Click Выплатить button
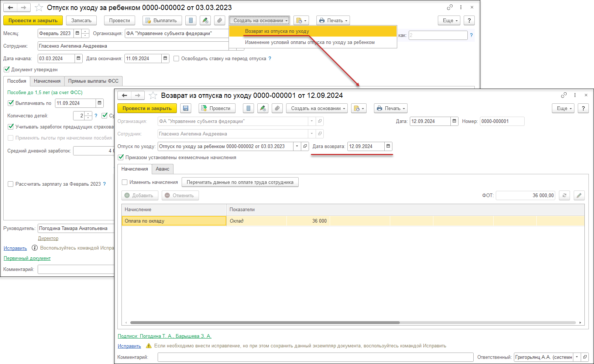Viewport: 594px width, 364px height. 162,21
